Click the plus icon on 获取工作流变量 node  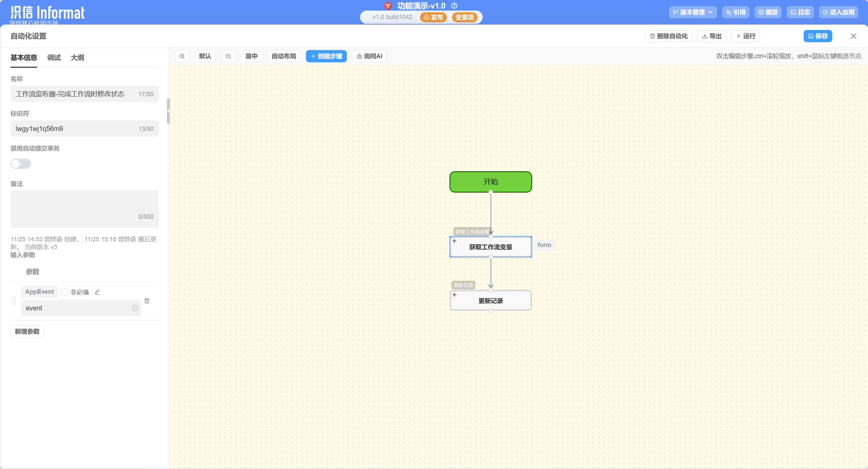(x=454, y=241)
